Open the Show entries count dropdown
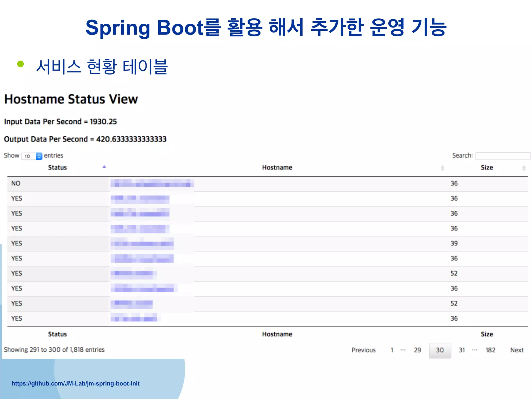Image resolution: width=532 pixels, height=399 pixels. coord(32,156)
